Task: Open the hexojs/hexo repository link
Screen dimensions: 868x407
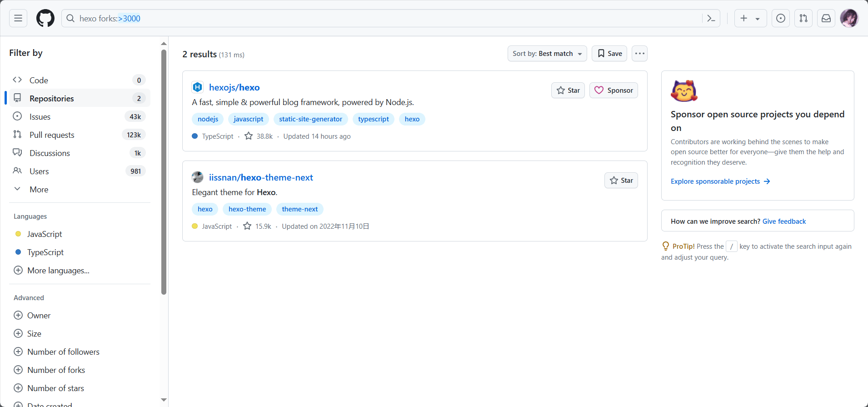Action: point(234,87)
